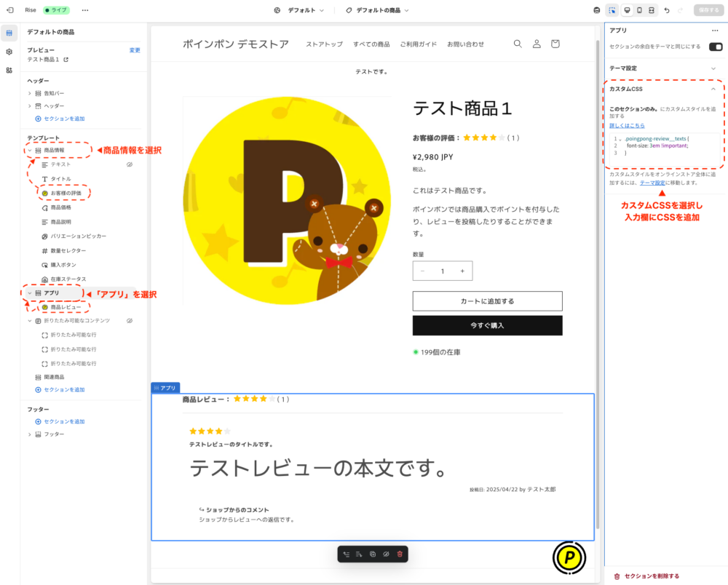Select the お客様の評価 block

pyautogui.click(x=66, y=193)
